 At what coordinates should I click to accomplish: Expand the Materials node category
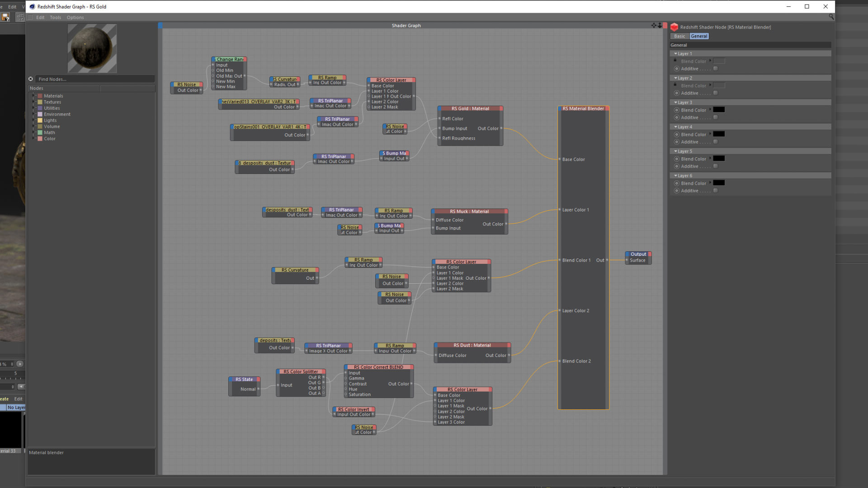click(34, 96)
